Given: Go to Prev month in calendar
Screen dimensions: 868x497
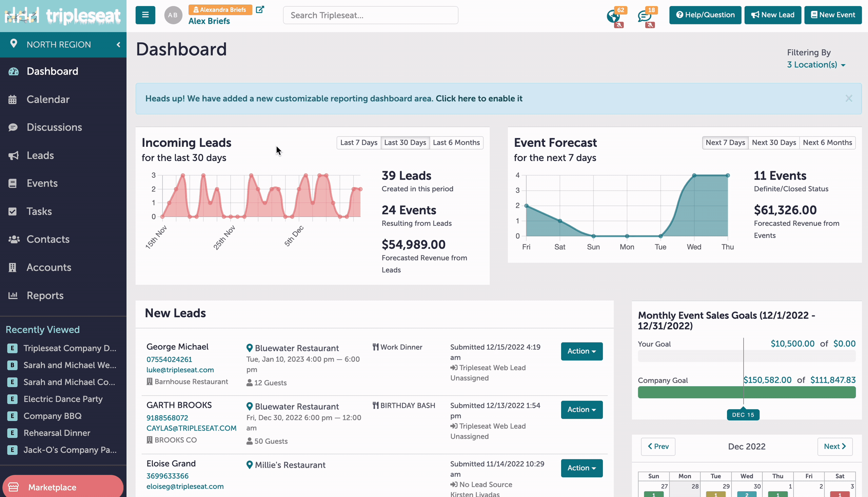Looking at the screenshot, I should [x=658, y=446].
